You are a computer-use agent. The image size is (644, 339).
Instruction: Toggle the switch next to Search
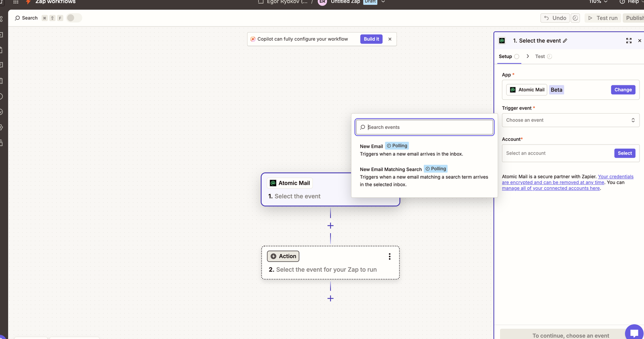click(74, 18)
